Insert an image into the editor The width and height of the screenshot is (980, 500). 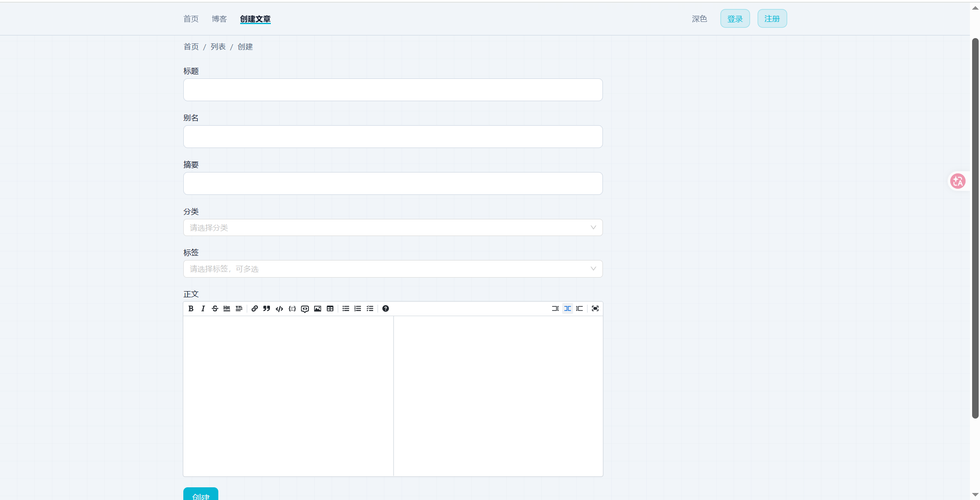pos(318,309)
